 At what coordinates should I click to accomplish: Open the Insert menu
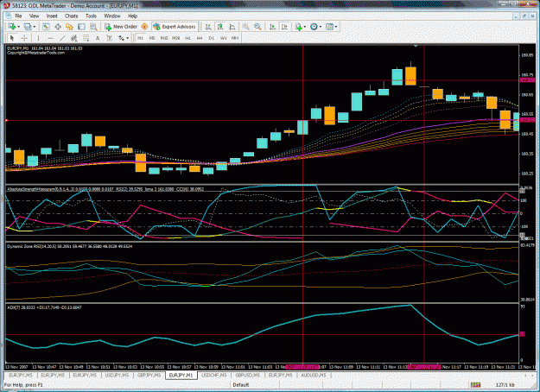[x=52, y=16]
